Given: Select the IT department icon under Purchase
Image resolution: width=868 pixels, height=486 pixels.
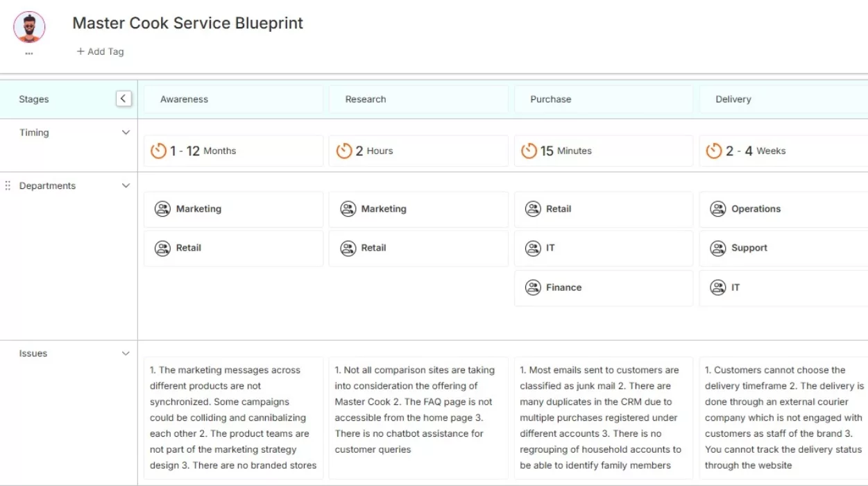Looking at the screenshot, I should click(533, 248).
